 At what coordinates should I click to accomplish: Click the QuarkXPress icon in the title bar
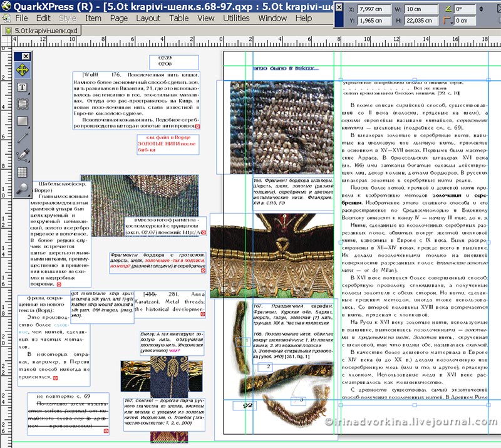click(6, 6)
